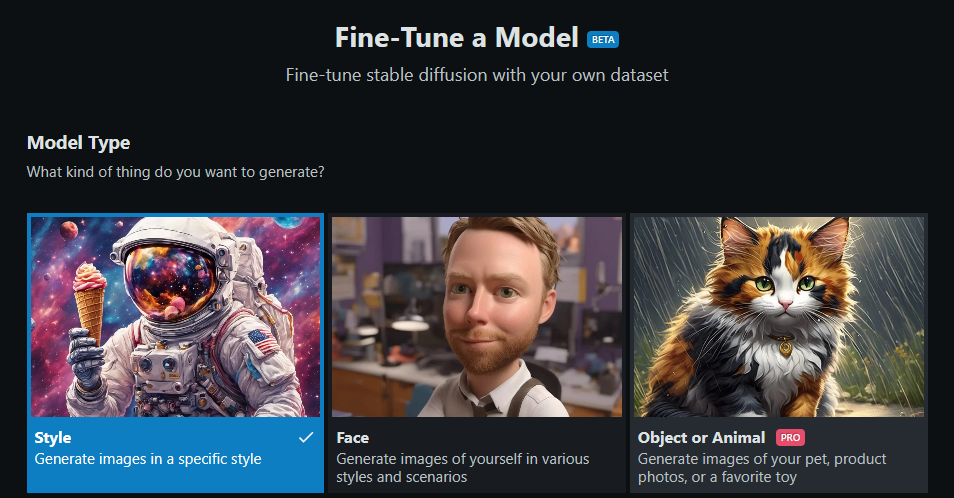Click the American flag patch on the astronaut
The width and height of the screenshot is (954, 498).
(260, 340)
